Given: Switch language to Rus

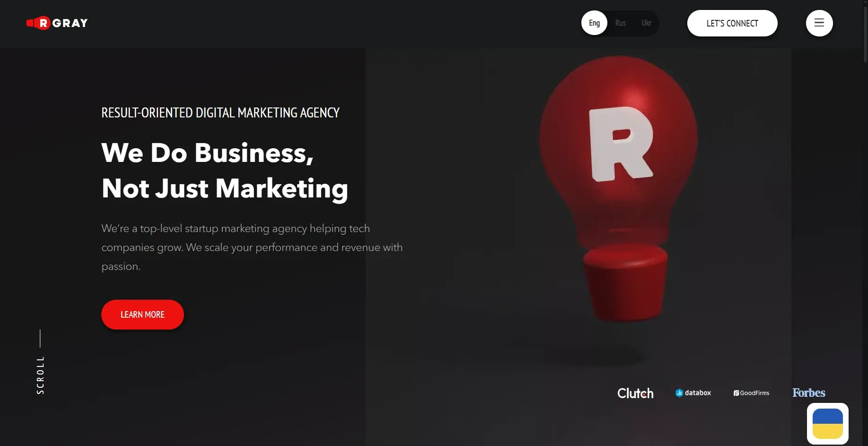Looking at the screenshot, I should 621,23.
